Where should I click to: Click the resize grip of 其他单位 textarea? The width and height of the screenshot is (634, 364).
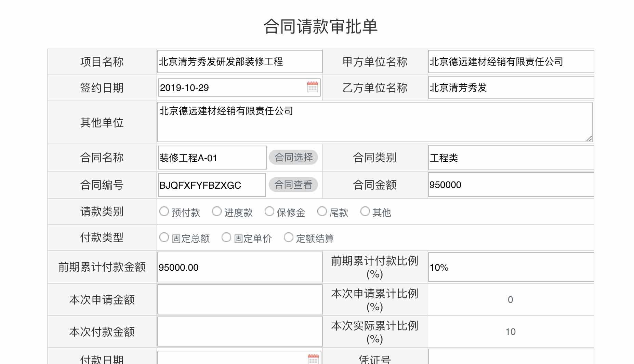coord(590,139)
